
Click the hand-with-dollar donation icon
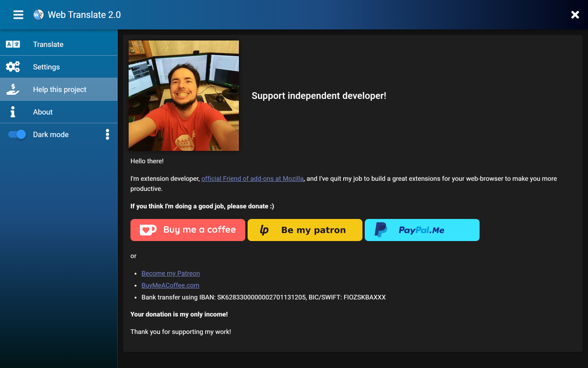tap(13, 89)
